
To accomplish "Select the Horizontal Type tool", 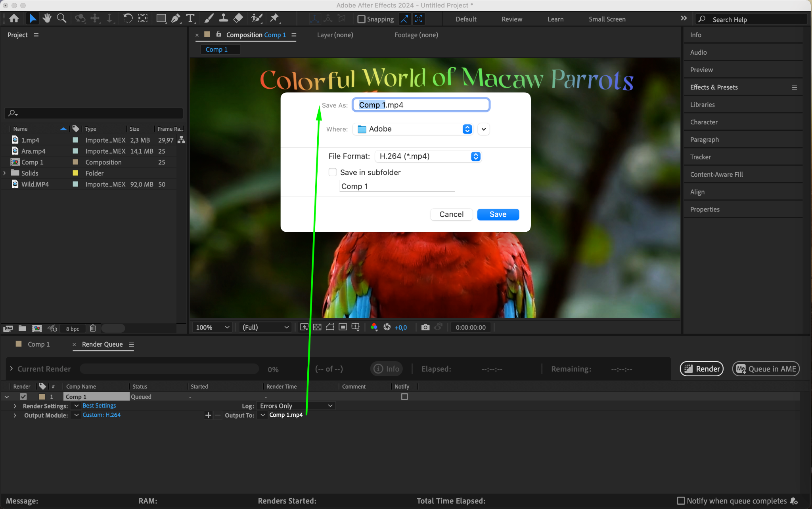I will (190, 18).
